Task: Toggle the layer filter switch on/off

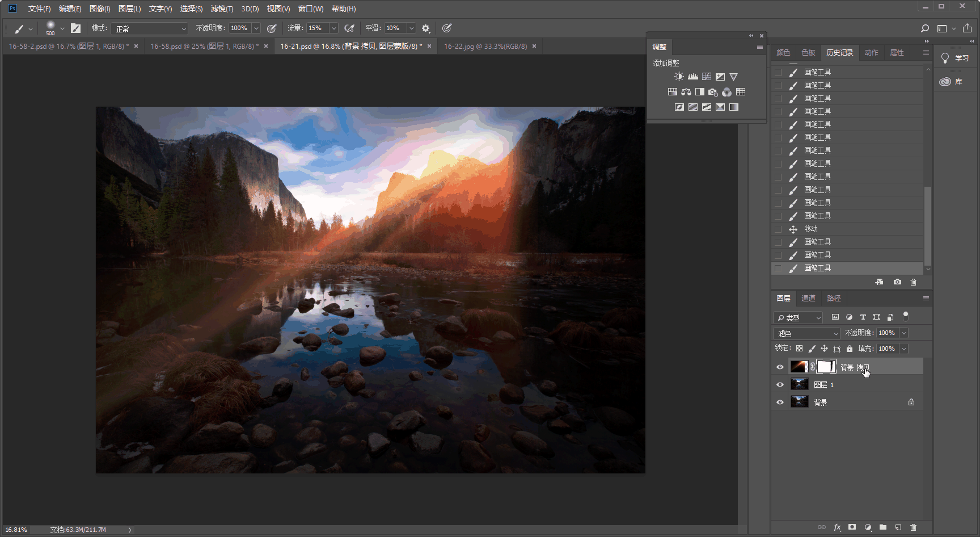Action: (x=906, y=316)
